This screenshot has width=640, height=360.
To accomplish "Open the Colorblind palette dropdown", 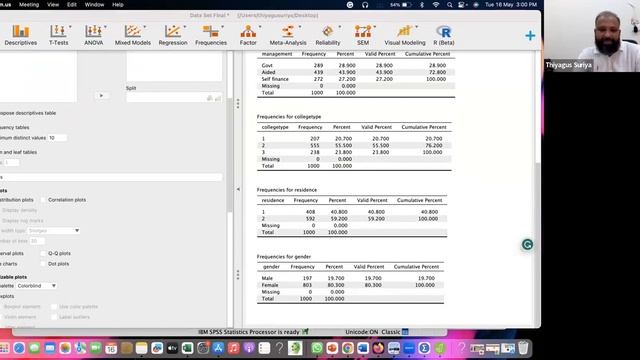I will (36, 286).
